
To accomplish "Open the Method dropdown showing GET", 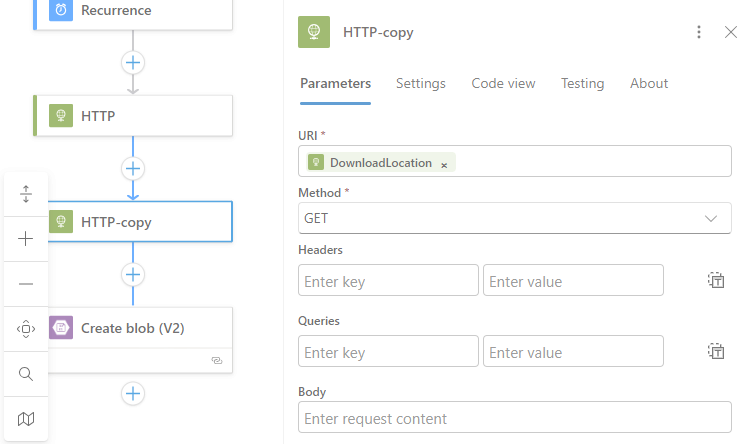I will [515, 218].
